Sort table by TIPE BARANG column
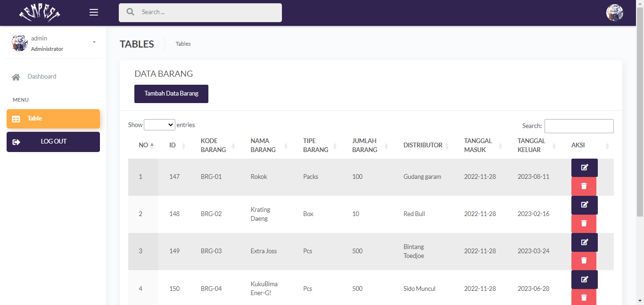Screen dimensions: 644x305 317,145
